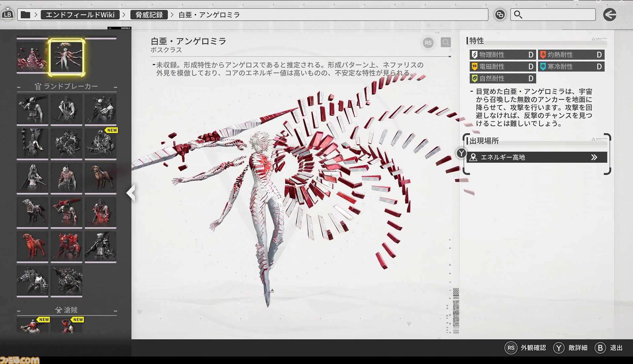
Task: Click the RS icon in bottom bar
Action: click(x=511, y=348)
